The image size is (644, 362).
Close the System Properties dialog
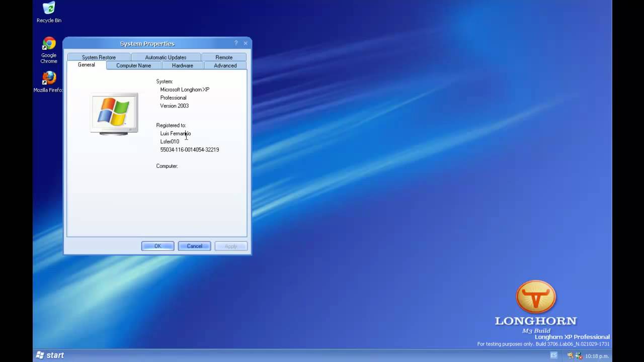[x=246, y=43]
